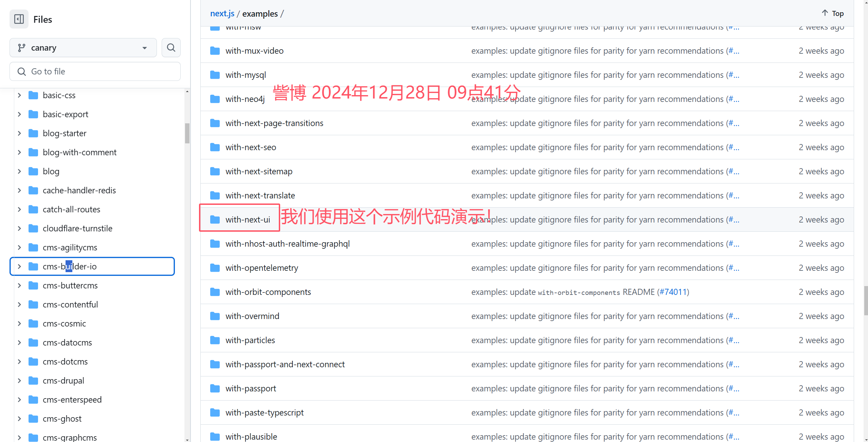The height and width of the screenshot is (442, 868).
Task: Open the with-next-translate folder
Action: point(260,196)
